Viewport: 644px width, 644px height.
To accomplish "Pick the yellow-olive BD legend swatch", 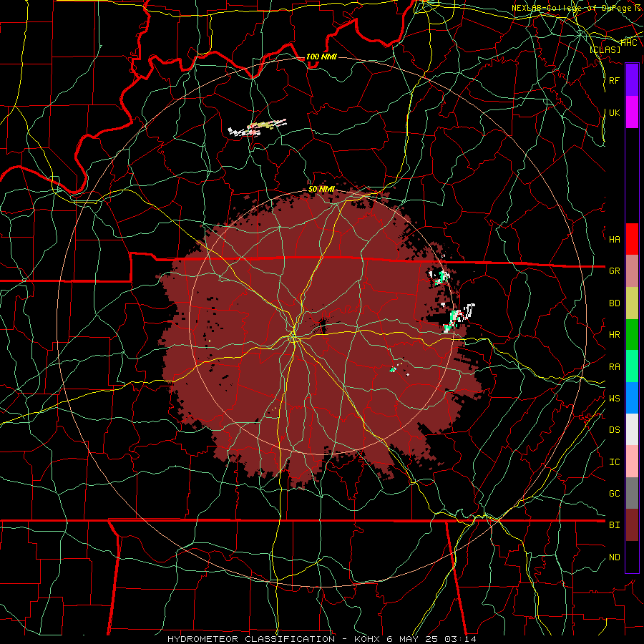I will tap(632, 303).
